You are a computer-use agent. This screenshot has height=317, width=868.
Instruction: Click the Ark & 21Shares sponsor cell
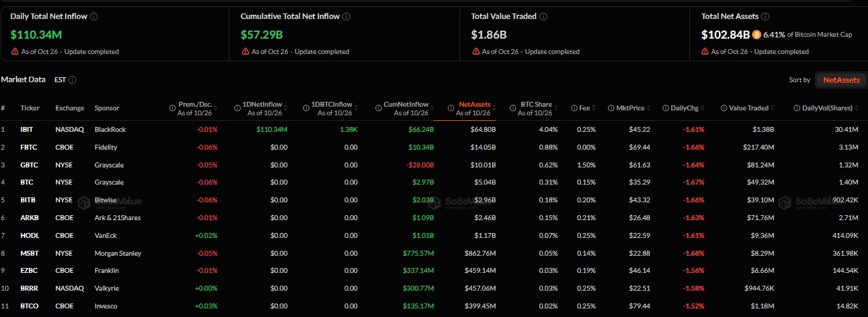coord(117,218)
